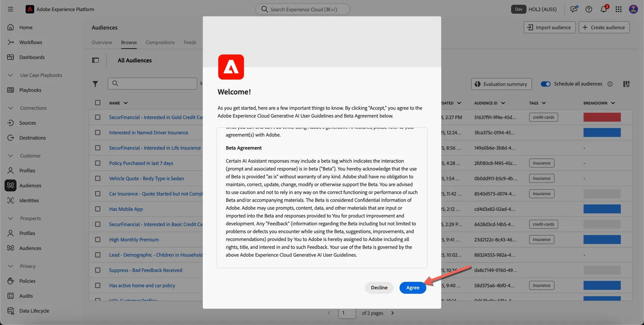Open the BREAKDOWN column dropdown

613,103
